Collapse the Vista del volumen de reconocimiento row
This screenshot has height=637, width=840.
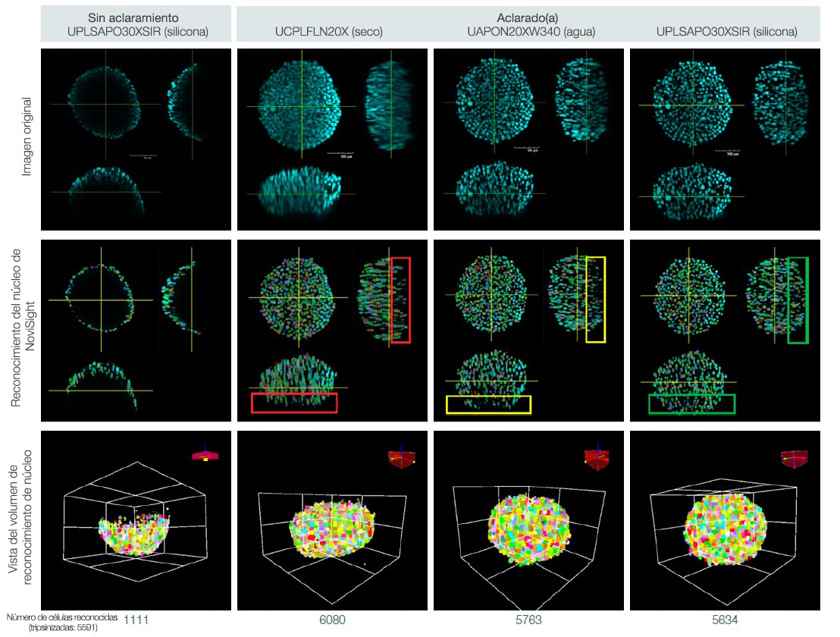point(21,504)
